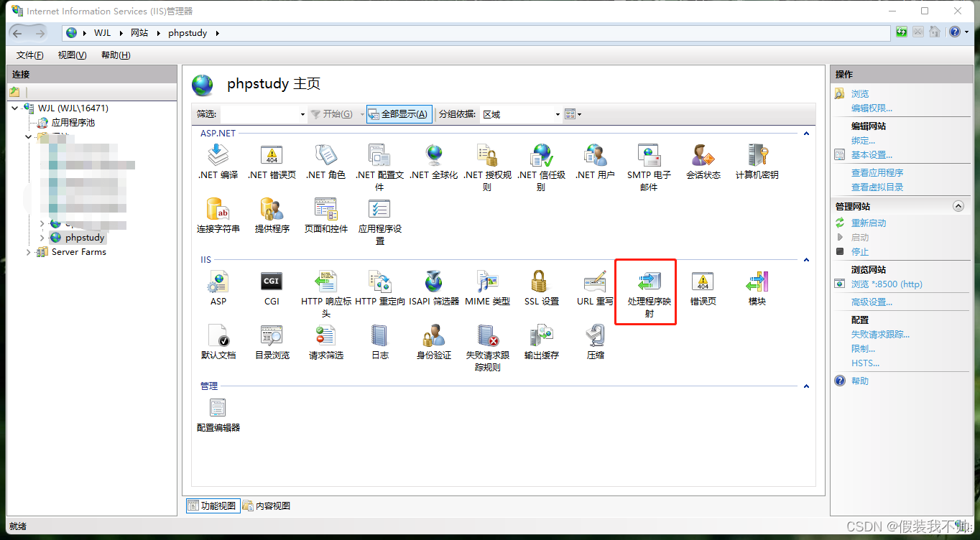The height and width of the screenshot is (540, 980).
Task: Open the 输出缓存 feature
Action: (541, 343)
